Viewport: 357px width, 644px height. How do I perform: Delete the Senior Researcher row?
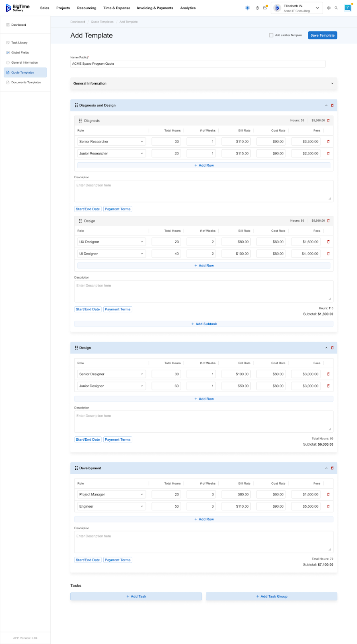coord(328,142)
